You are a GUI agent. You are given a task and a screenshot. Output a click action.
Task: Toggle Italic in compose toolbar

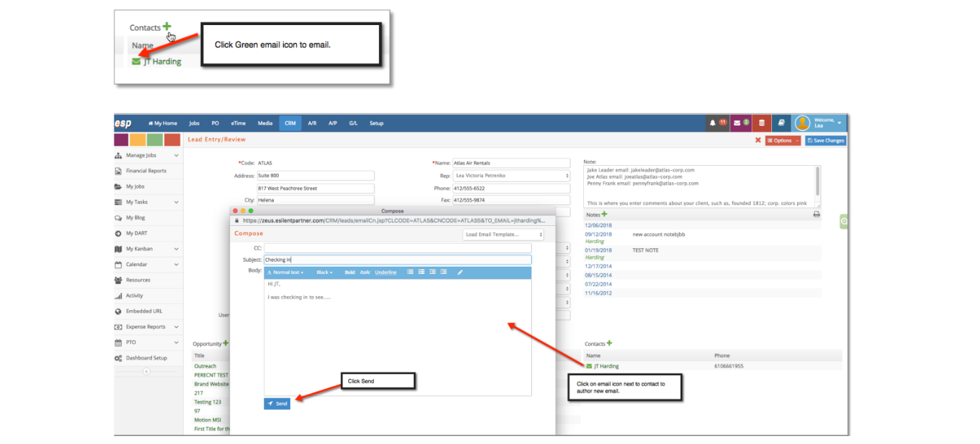[365, 272]
